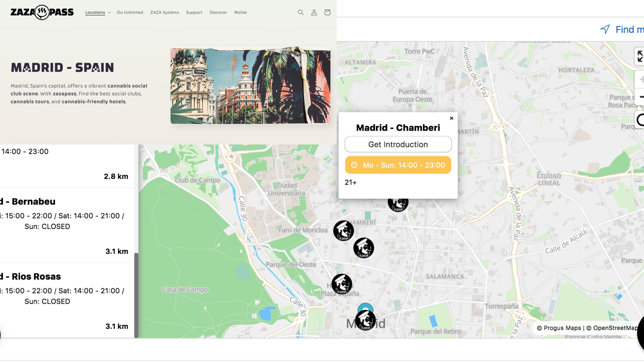This screenshot has width=644, height=362.
Task: Click the 14:00 - 23:00 hours in list
Action: pyautogui.click(x=25, y=151)
